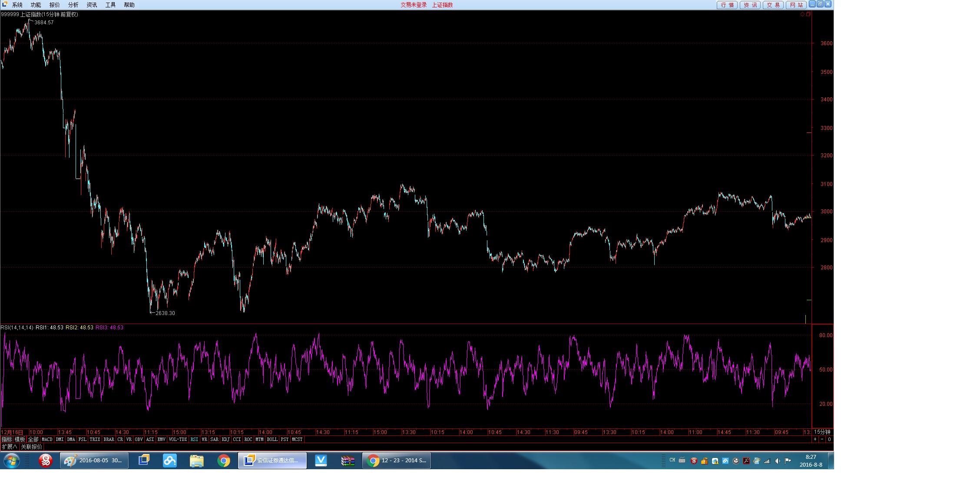Click the 2638.30 low price label
This screenshot has height=494, width=980.
[x=166, y=313]
